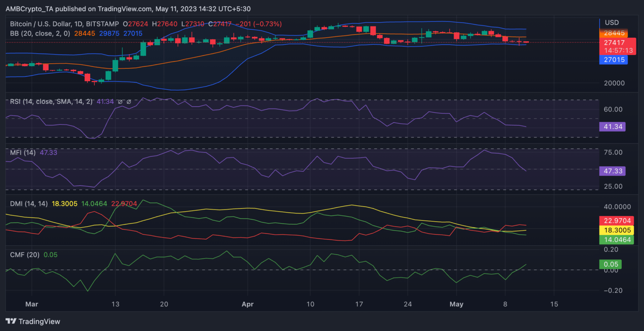Click the USD currency label on price axis
Screen dimensions: 644x331
pos(612,23)
